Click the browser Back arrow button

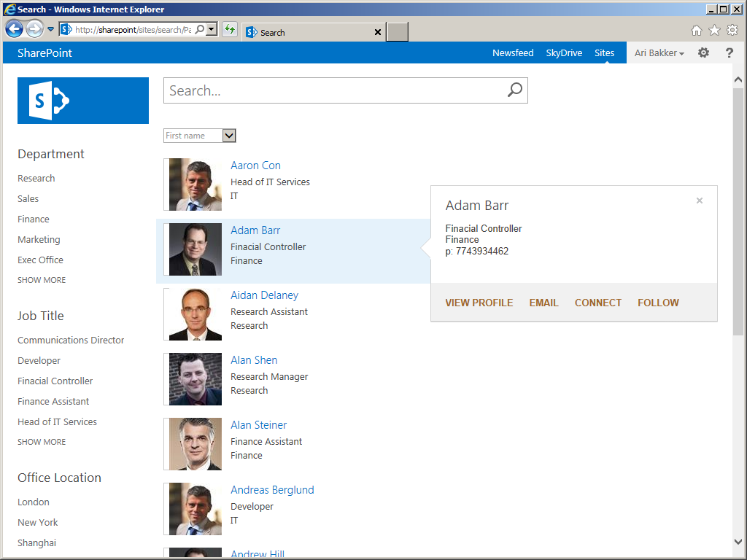pos(15,29)
